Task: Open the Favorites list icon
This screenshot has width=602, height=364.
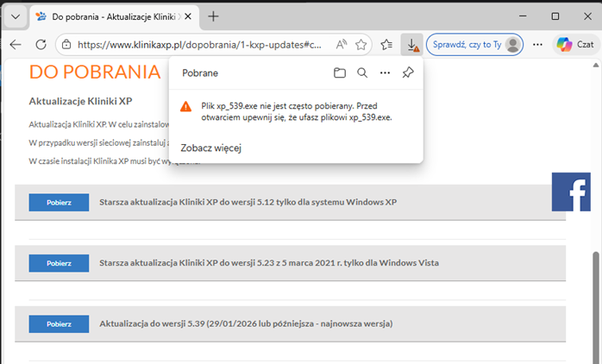Action: pos(387,44)
